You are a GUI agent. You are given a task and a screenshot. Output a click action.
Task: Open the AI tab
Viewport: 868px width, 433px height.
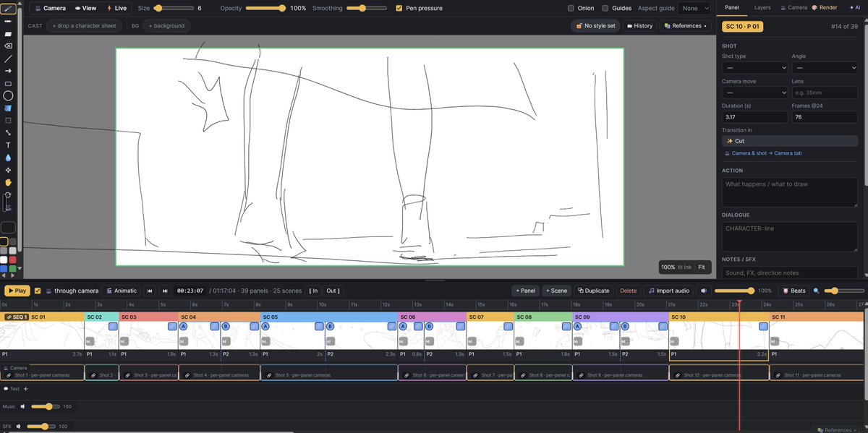854,7
